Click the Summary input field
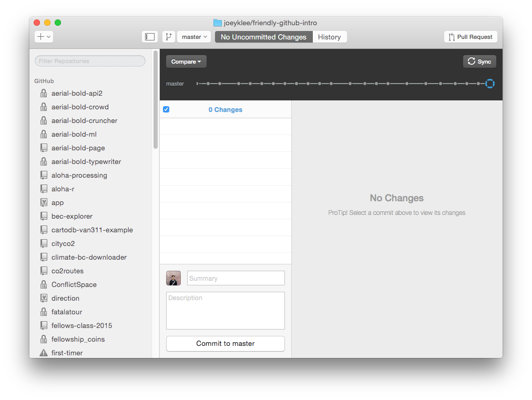 236,278
